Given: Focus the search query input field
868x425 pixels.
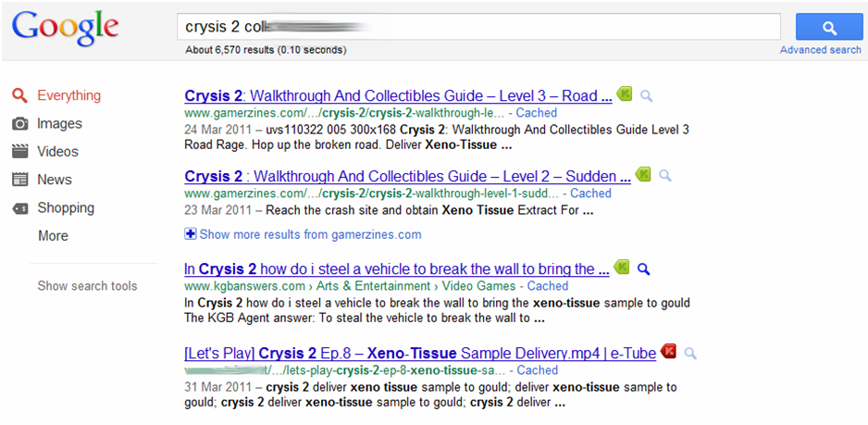Looking at the screenshot, I should [478, 27].
